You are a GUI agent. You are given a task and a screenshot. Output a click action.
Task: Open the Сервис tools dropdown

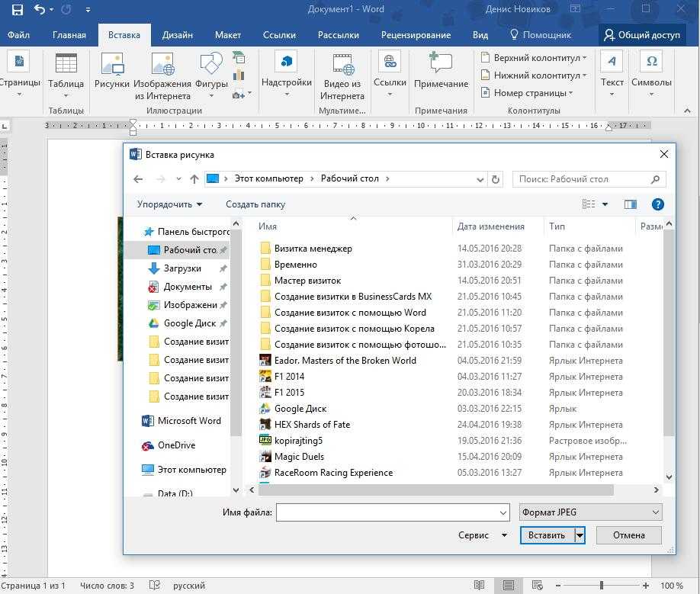482,535
